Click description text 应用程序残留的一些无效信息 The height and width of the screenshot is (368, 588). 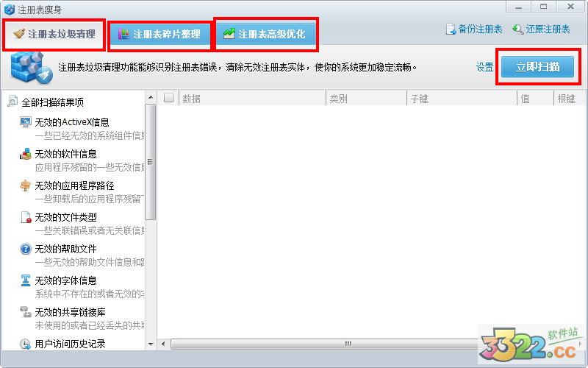(90, 168)
